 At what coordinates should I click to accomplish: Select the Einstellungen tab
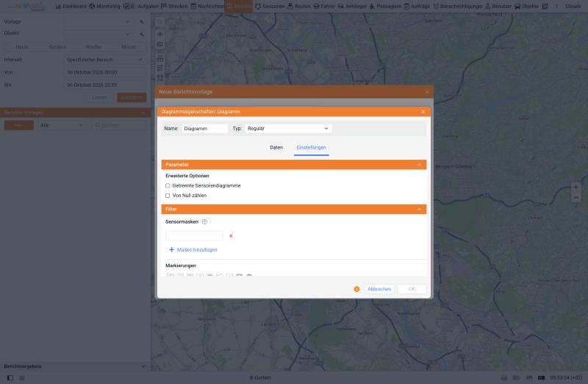point(311,148)
